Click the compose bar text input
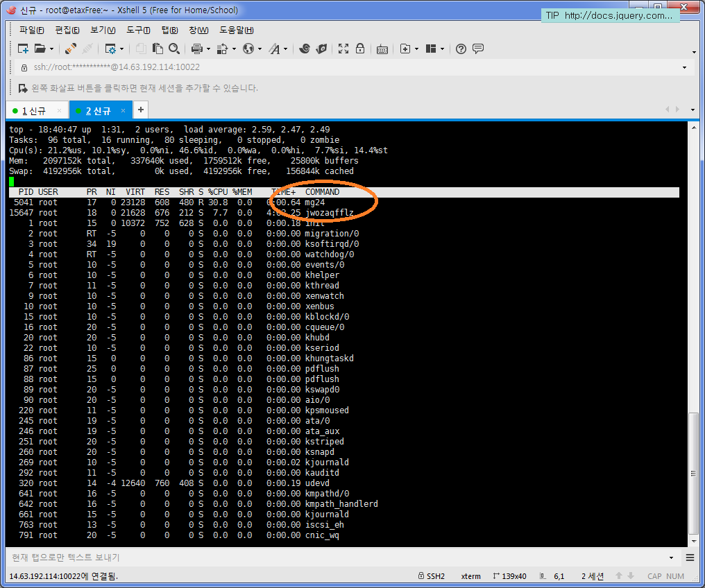 337,557
